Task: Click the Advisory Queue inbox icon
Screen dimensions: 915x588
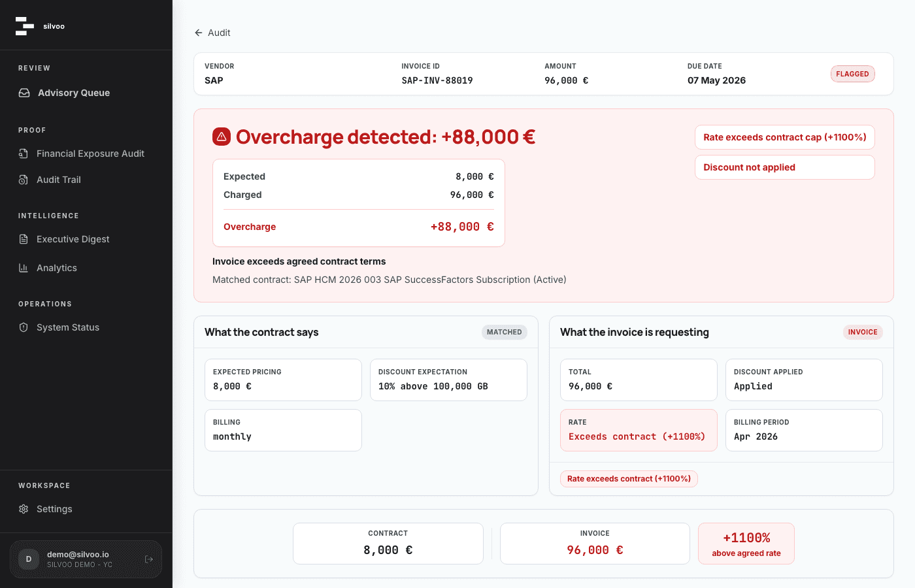Action: 24,93
